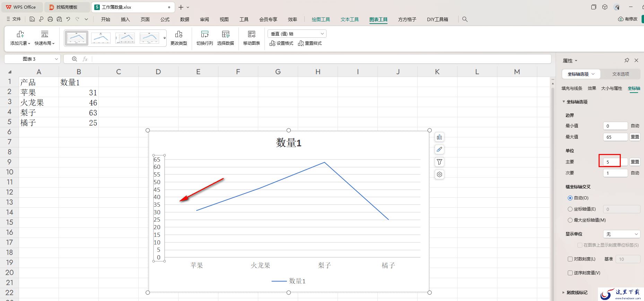
Task: Click the Save icon in quick access toolbar
Action: click(32, 19)
